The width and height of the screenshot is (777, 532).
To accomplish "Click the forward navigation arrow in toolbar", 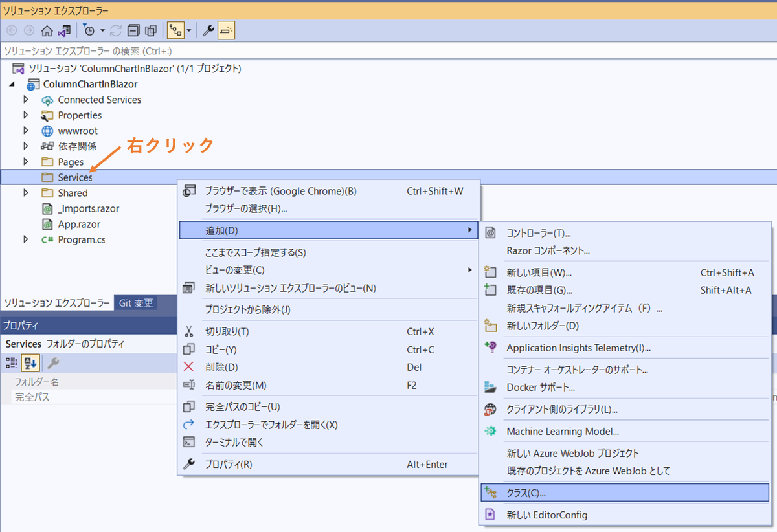I will (29, 30).
